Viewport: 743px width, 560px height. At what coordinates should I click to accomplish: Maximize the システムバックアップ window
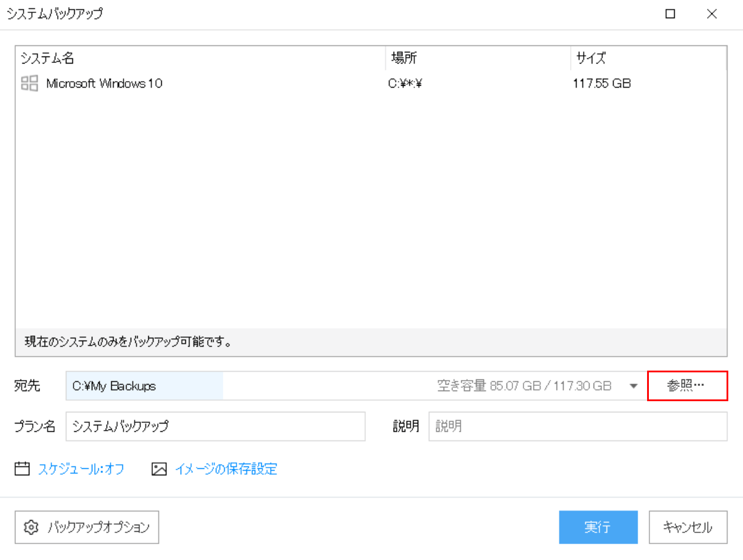coord(670,15)
